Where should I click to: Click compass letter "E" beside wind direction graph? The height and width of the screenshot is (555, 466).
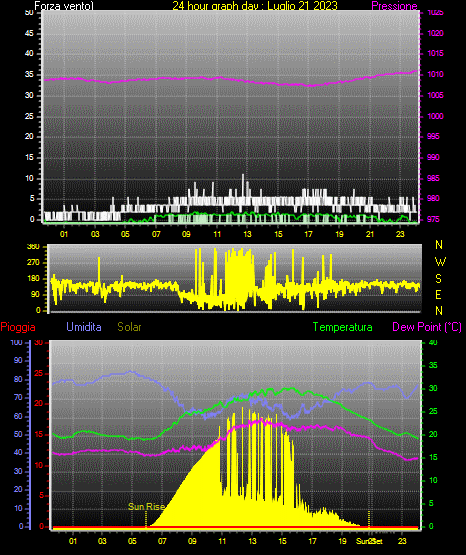[x=438, y=294]
